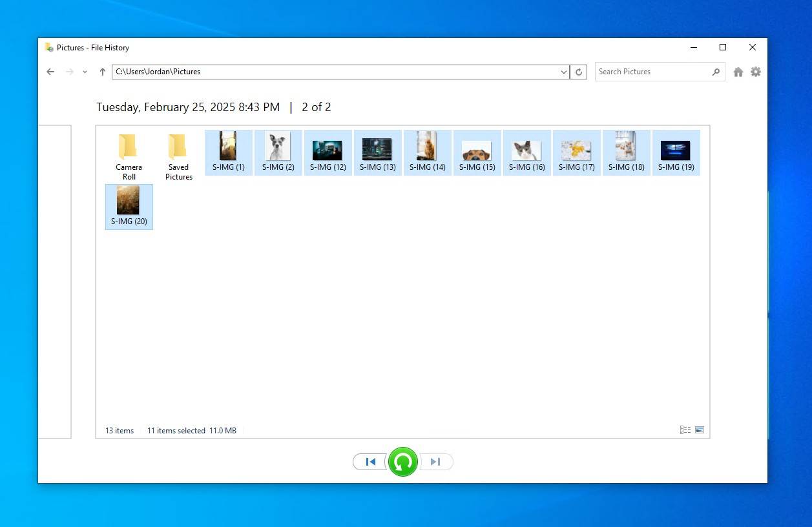Refresh the current folder view
This screenshot has height=527, width=812.
pyautogui.click(x=579, y=72)
